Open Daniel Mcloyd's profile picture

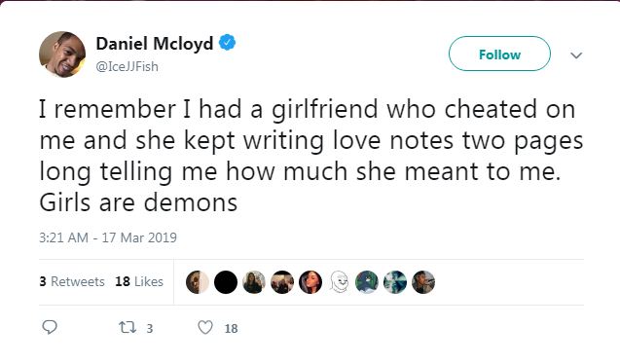[62, 55]
